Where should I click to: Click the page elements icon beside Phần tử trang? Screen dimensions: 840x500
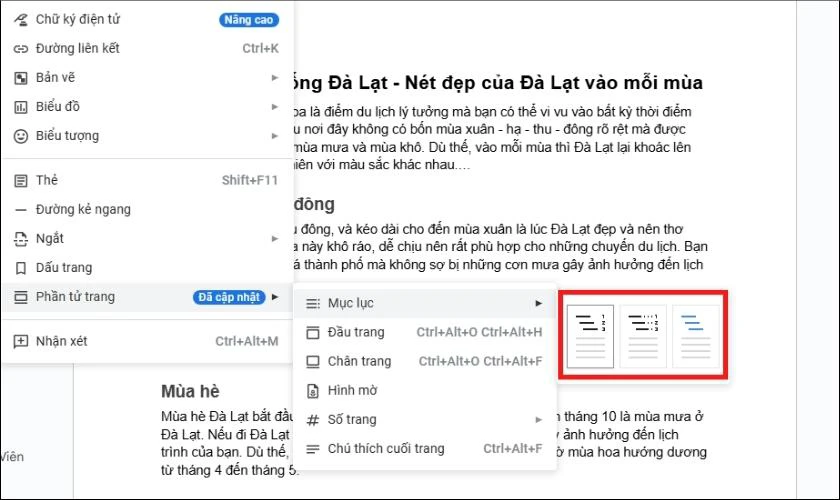pos(21,297)
